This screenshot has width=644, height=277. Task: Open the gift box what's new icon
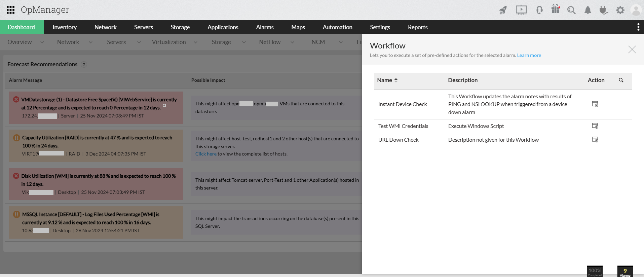coord(556,9)
